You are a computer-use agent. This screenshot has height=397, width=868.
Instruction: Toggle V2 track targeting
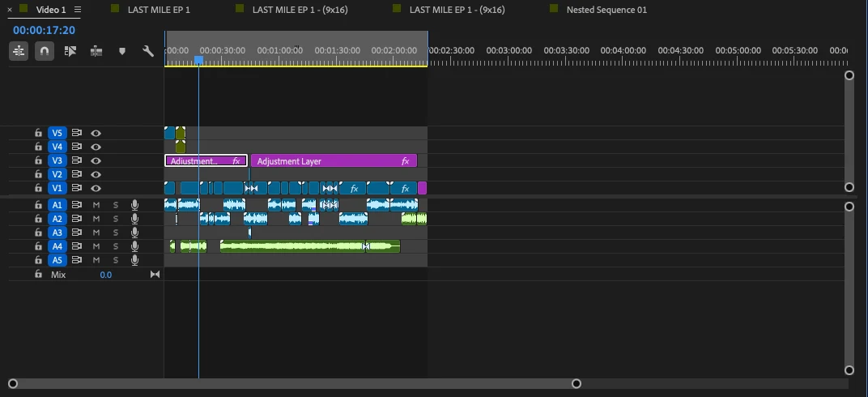(57, 174)
